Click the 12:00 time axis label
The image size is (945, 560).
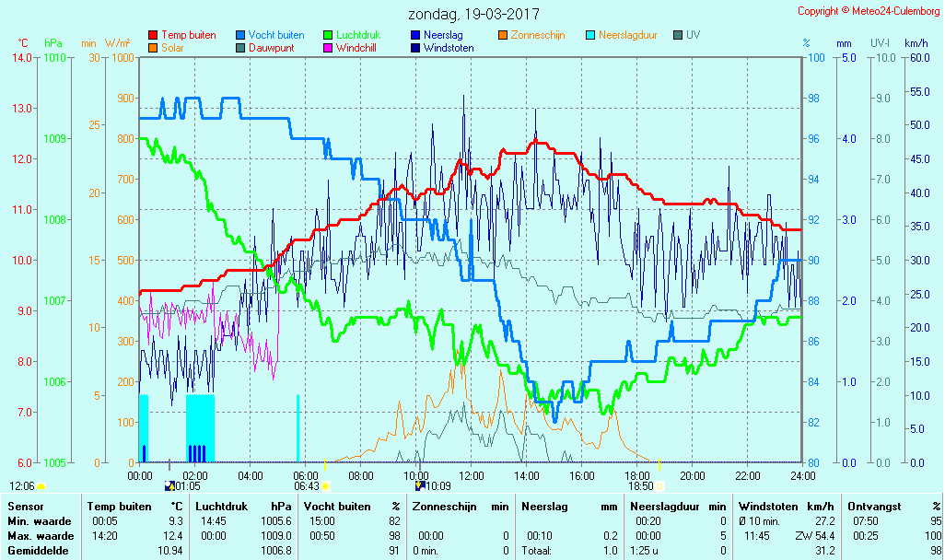[x=472, y=475]
